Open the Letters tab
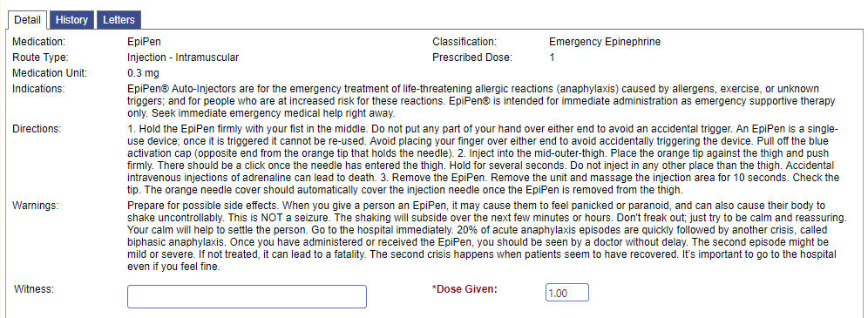The image size is (868, 318). tap(119, 20)
